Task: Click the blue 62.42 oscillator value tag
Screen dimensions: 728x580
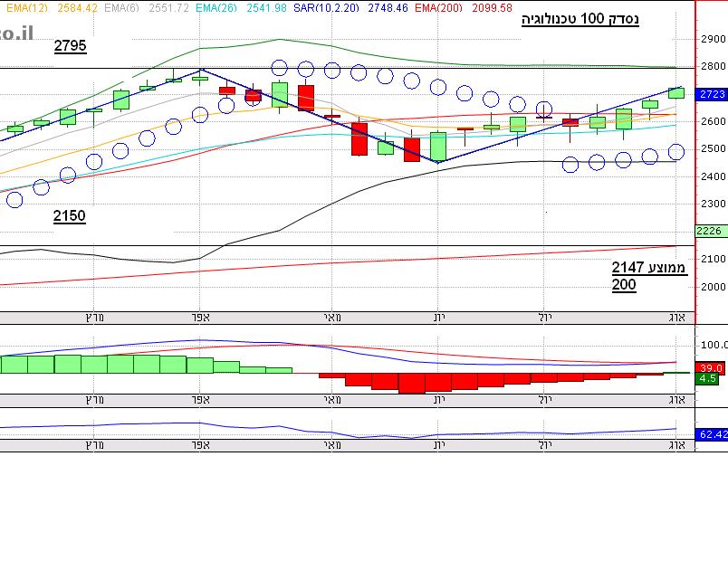Action: pyautogui.click(x=709, y=435)
